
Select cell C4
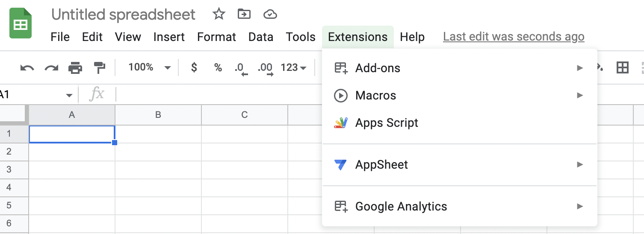(245, 188)
